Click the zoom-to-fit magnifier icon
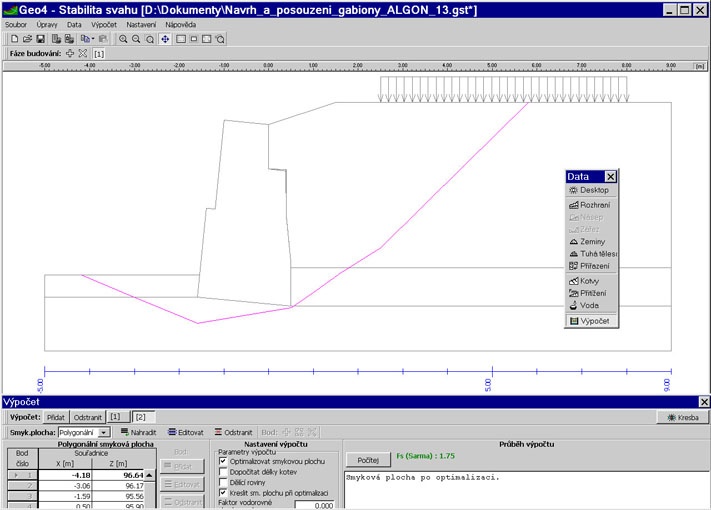This screenshot has width=711, height=510. pos(150,39)
